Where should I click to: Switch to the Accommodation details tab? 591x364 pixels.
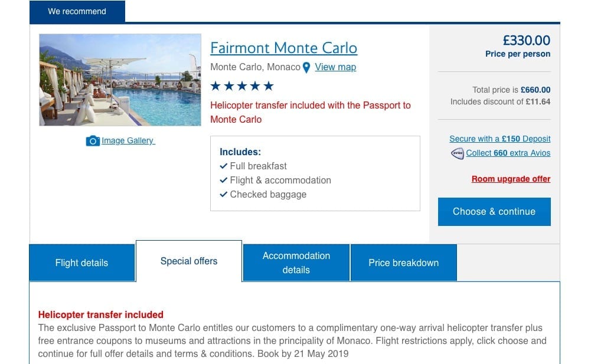pos(296,263)
